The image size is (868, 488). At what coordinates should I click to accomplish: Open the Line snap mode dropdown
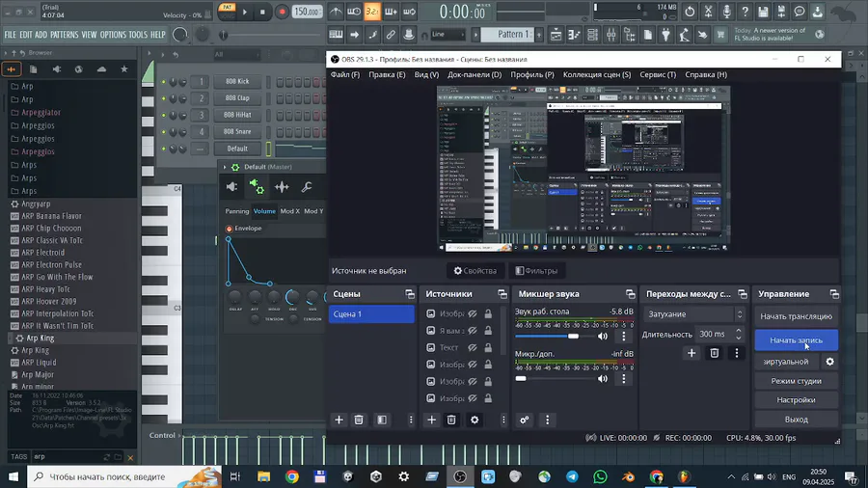448,35
